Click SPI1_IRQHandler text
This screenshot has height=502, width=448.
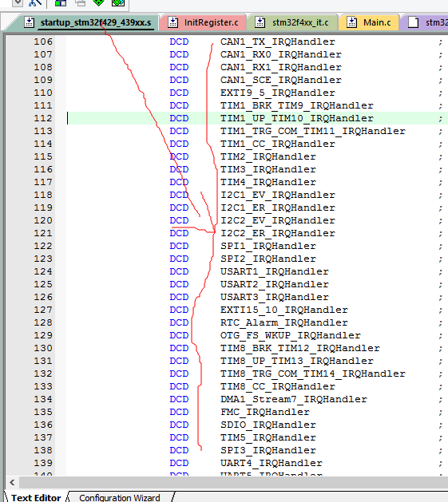(268, 247)
